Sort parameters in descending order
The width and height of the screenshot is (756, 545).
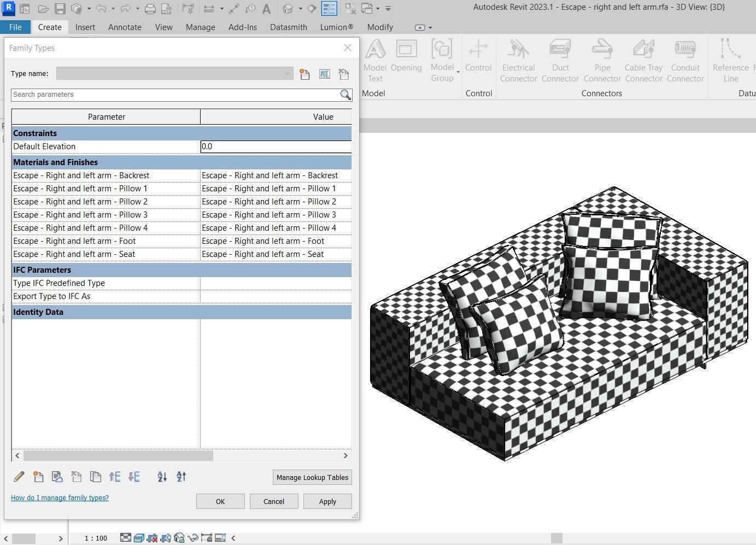[x=181, y=477]
